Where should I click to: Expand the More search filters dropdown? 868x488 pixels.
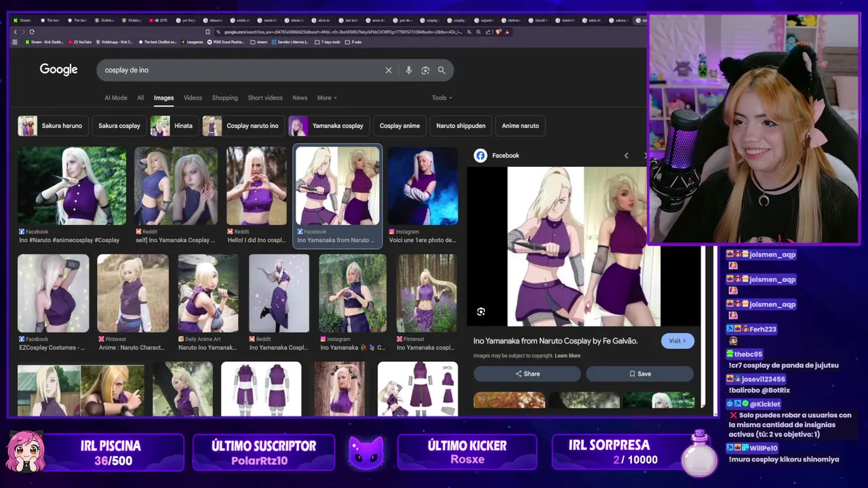pyautogui.click(x=327, y=98)
